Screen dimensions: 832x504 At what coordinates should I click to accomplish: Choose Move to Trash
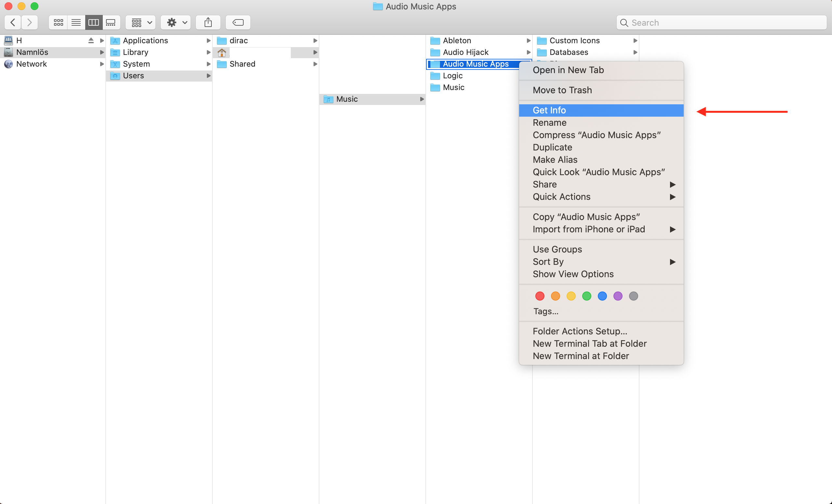(601, 90)
